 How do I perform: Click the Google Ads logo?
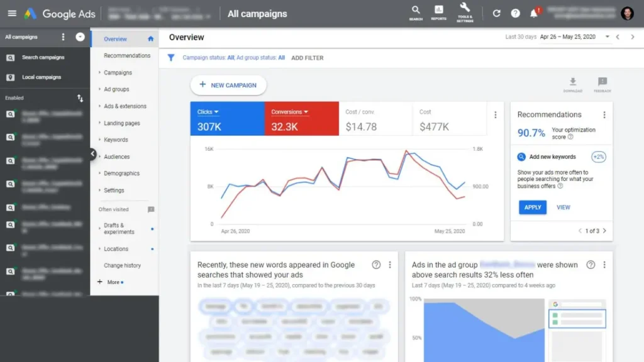click(x=60, y=14)
